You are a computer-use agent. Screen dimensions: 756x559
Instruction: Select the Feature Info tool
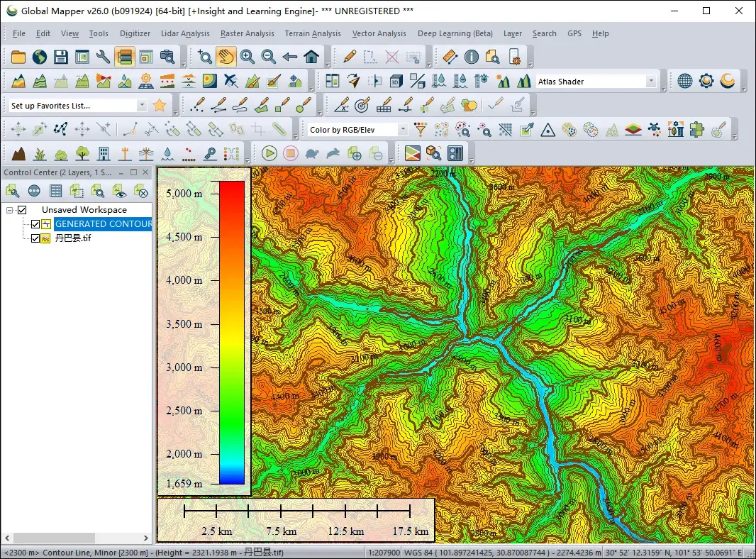pos(471,57)
